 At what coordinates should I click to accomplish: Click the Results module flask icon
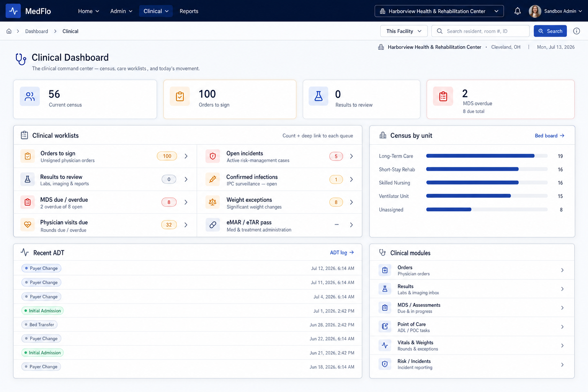pyautogui.click(x=385, y=289)
